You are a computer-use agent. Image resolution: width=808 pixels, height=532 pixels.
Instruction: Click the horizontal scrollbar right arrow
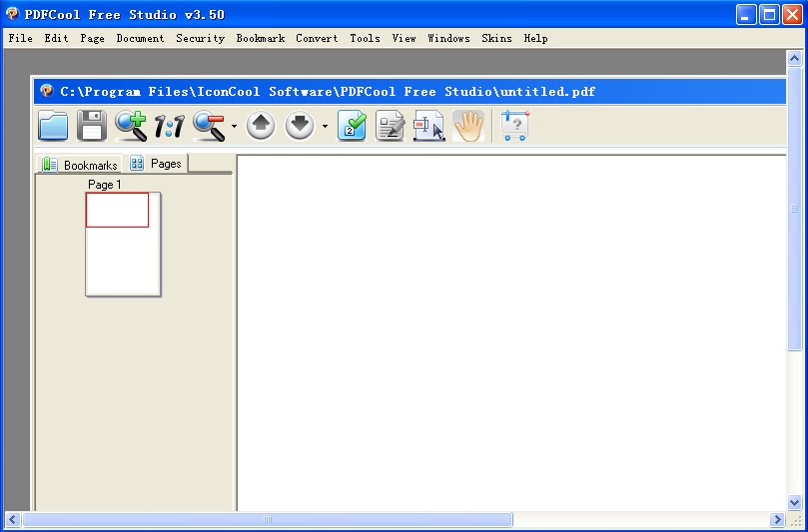pyautogui.click(x=777, y=520)
